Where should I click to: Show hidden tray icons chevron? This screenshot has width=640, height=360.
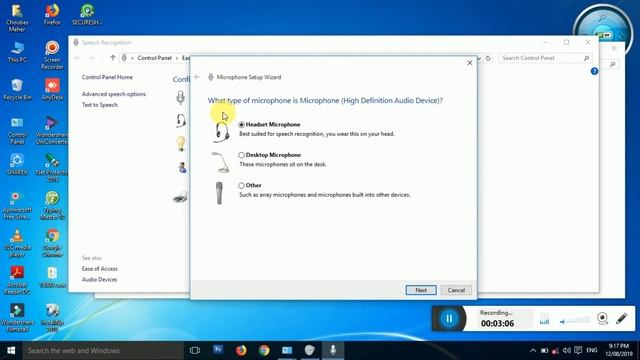point(533,351)
